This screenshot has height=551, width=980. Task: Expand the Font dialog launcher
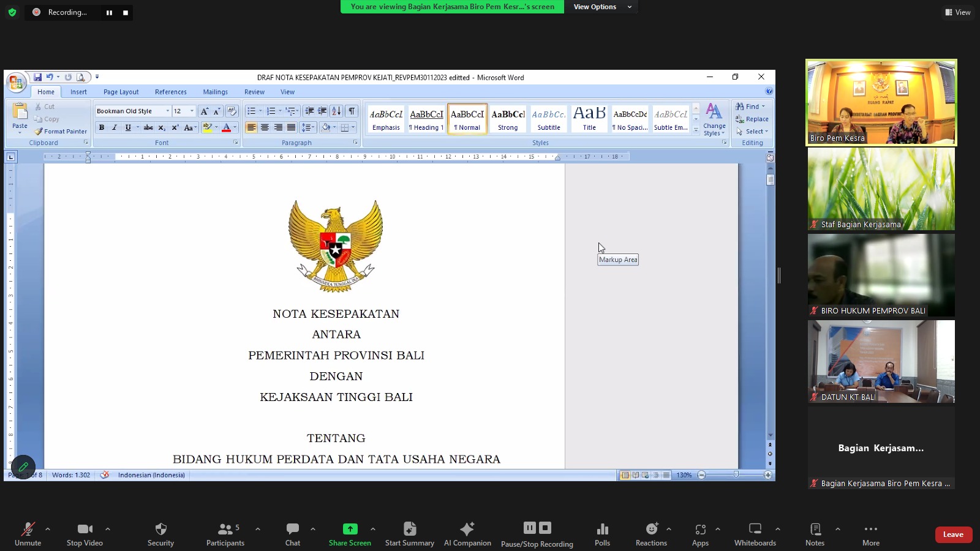click(x=236, y=143)
